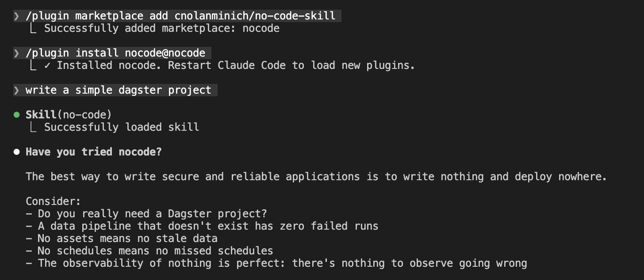Click the checkmark before 'Installed nocode'

pyautogui.click(x=47, y=66)
